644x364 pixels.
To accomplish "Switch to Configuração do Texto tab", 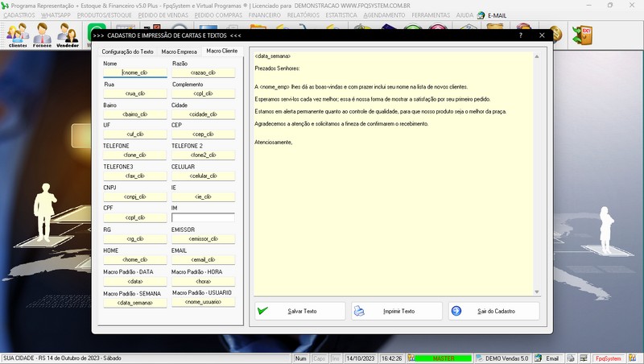I will point(127,52).
